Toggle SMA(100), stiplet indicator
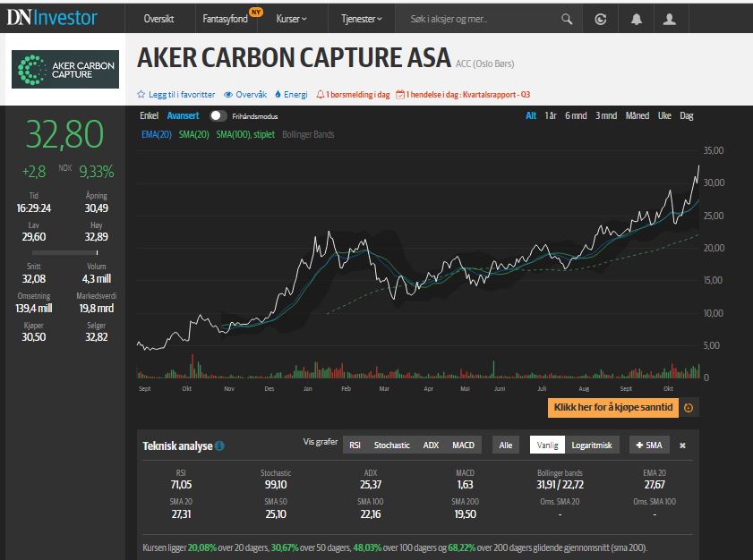This screenshot has width=753, height=560. (245, 134)
